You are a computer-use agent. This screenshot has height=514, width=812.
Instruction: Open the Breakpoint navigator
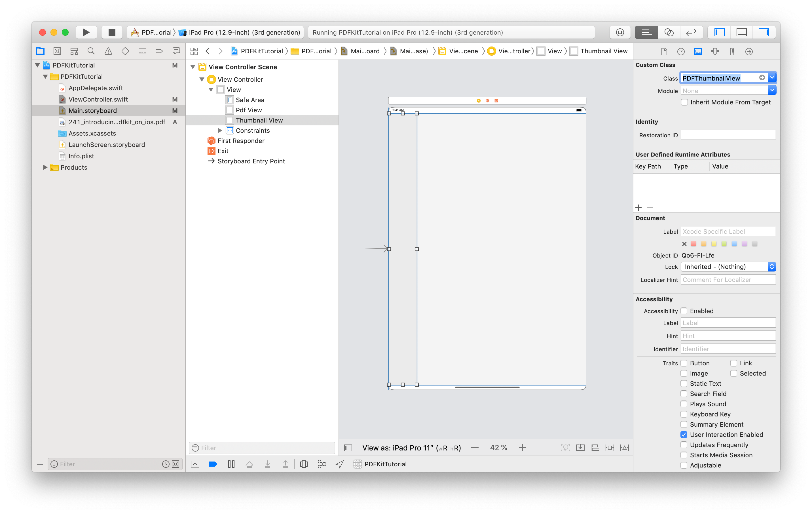click(x=159, y=51)
